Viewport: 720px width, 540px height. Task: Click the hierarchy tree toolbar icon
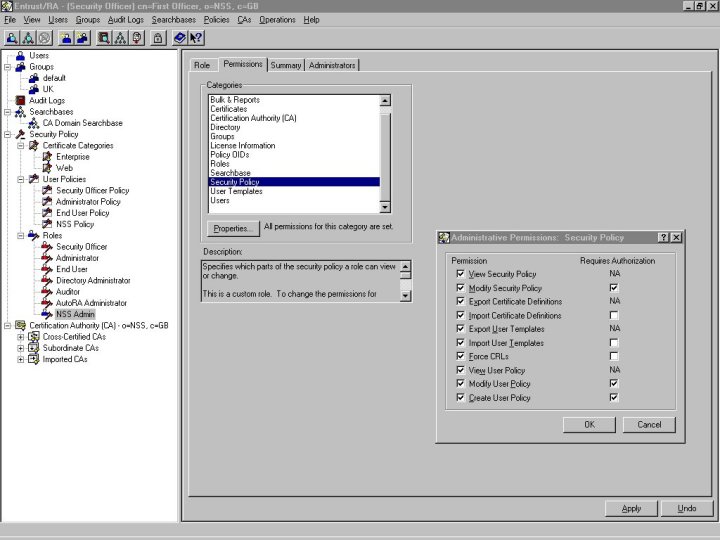(120, 38)
